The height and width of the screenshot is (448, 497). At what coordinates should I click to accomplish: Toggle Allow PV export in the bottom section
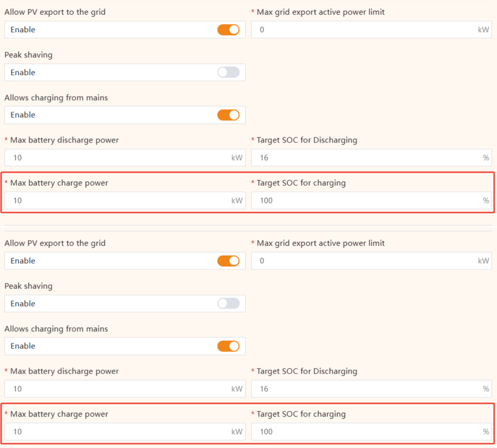pyautogui.click(x=228, y=261)
